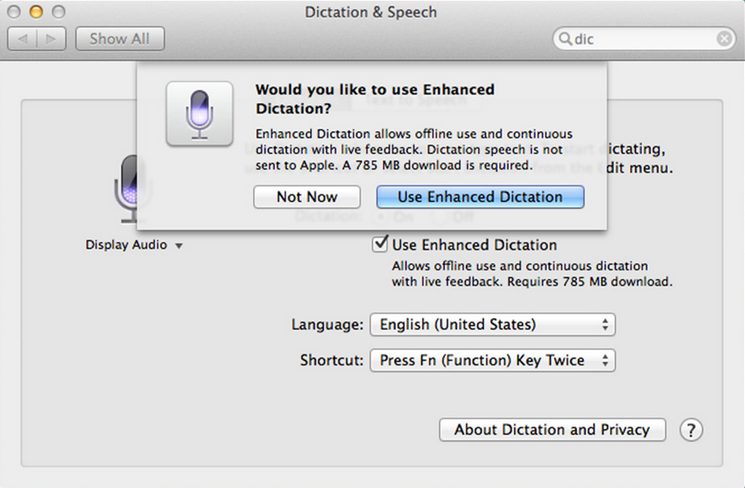745x488 pixels.
Task: Click the help question mark button
Action: (691, 430)
